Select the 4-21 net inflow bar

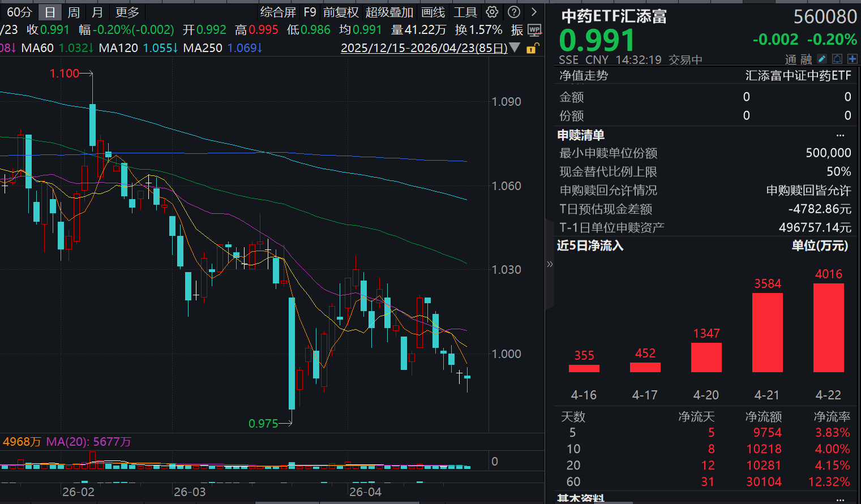tap(768, 333)
